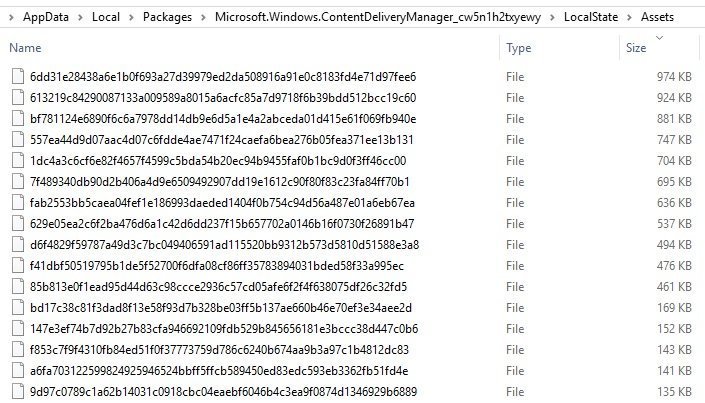Click the icon for 557ea44d9d07aac4d07c... file
This screenshot has height=403, width=705.
[18, 140]
